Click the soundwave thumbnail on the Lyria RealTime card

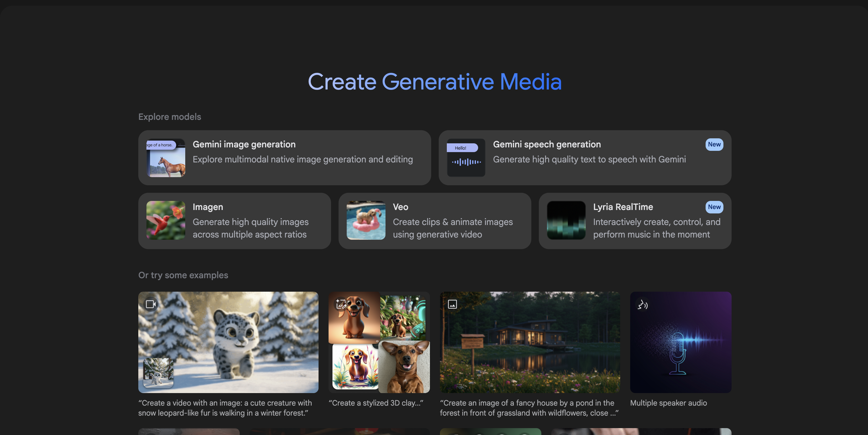click(566, 221)
